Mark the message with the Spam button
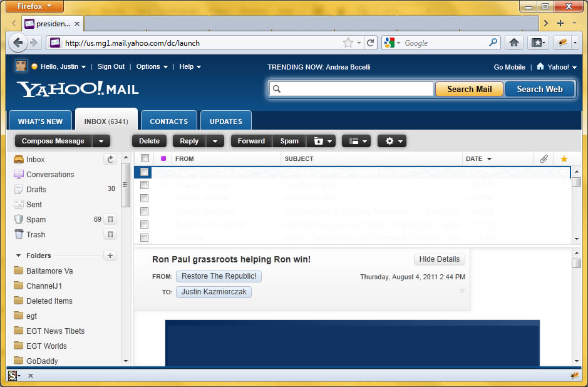This screenshot has width=588, height=387. pos(289,141)
